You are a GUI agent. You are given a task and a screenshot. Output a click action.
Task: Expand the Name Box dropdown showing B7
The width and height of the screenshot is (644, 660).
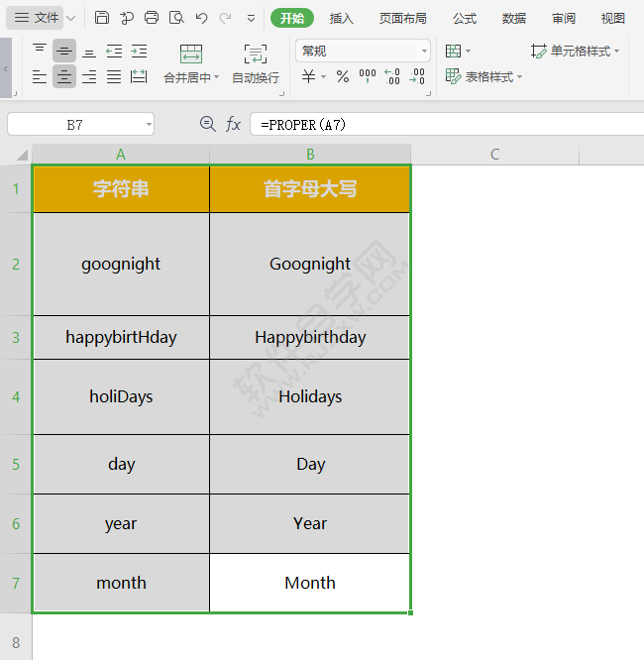[x=149, y=125]
